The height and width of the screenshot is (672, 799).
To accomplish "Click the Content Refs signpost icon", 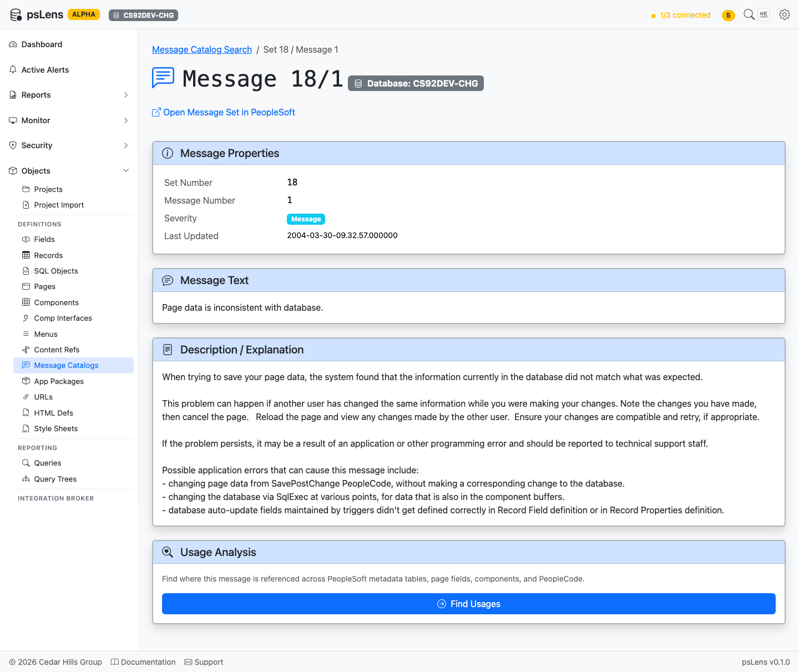I will pyautogui.click(x=26, y=350).
